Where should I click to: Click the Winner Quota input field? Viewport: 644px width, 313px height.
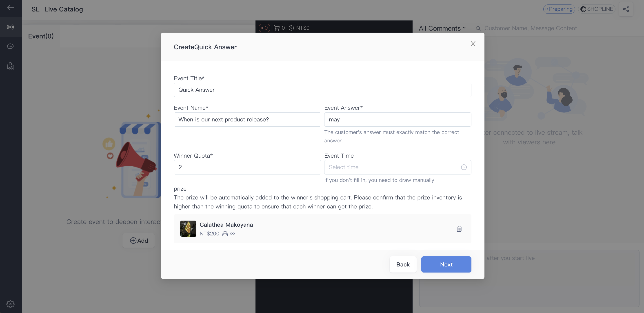tap(247, 167)
